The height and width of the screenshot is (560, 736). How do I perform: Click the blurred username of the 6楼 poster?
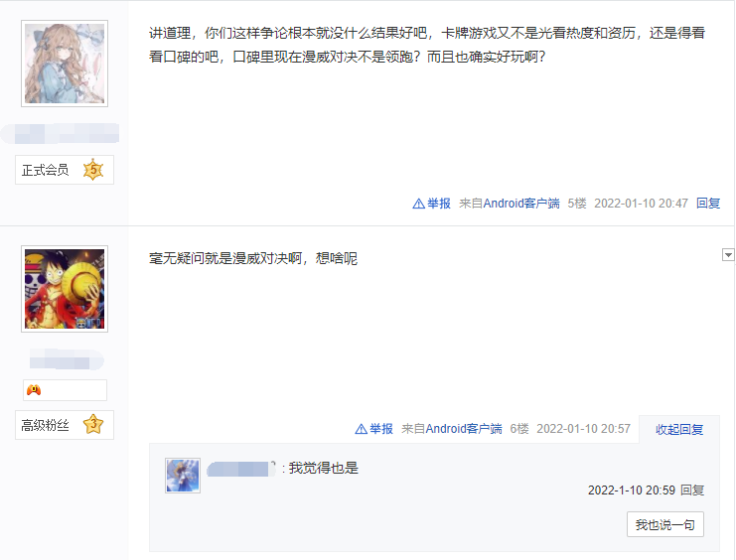point(67,360)
